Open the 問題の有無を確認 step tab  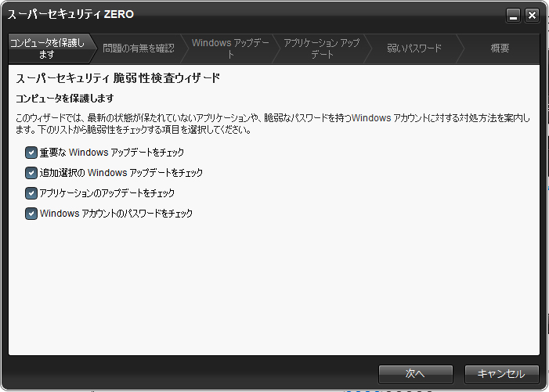point(139,49)
